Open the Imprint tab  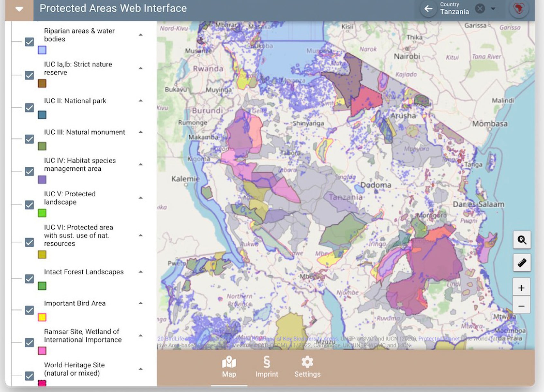pyautogui.click(x=267, y=367)
